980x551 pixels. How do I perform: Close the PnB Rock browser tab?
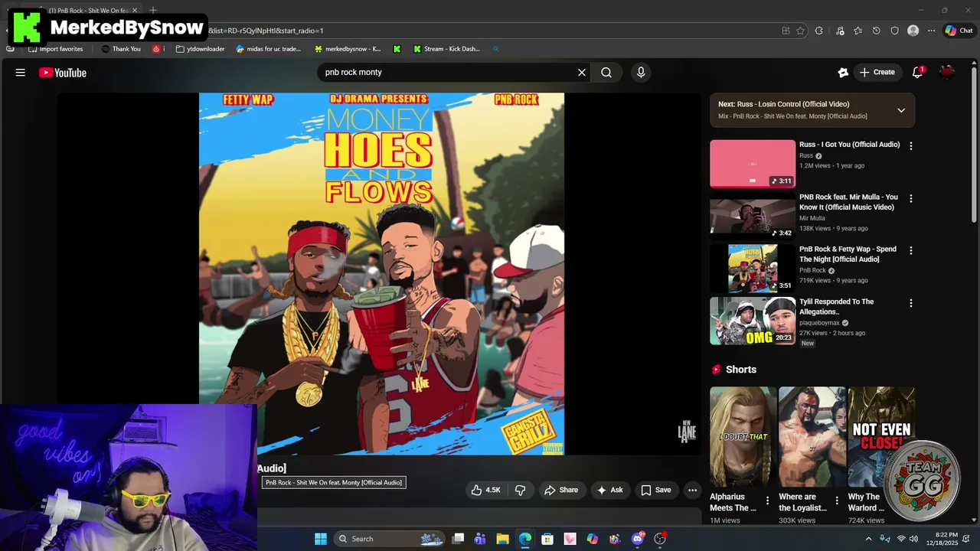coord(135,10)
